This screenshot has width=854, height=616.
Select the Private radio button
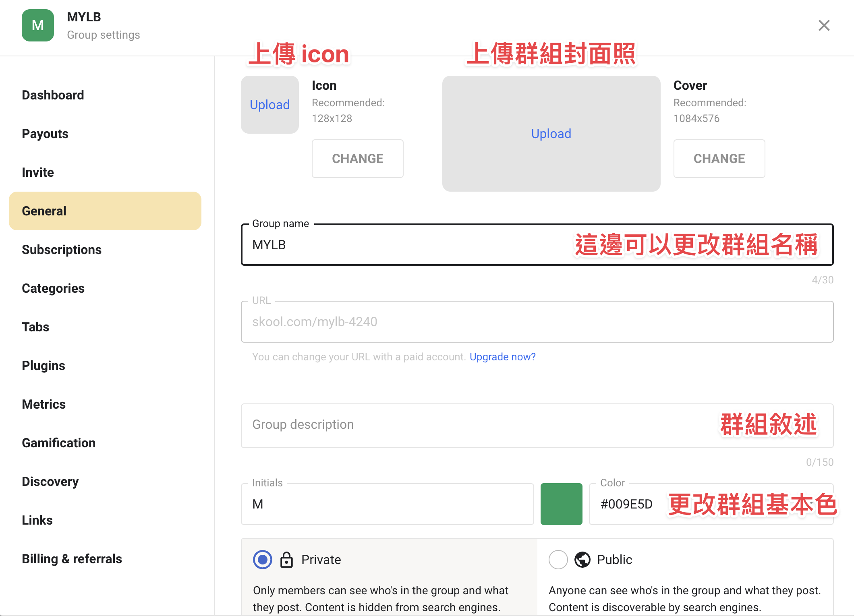263,560
